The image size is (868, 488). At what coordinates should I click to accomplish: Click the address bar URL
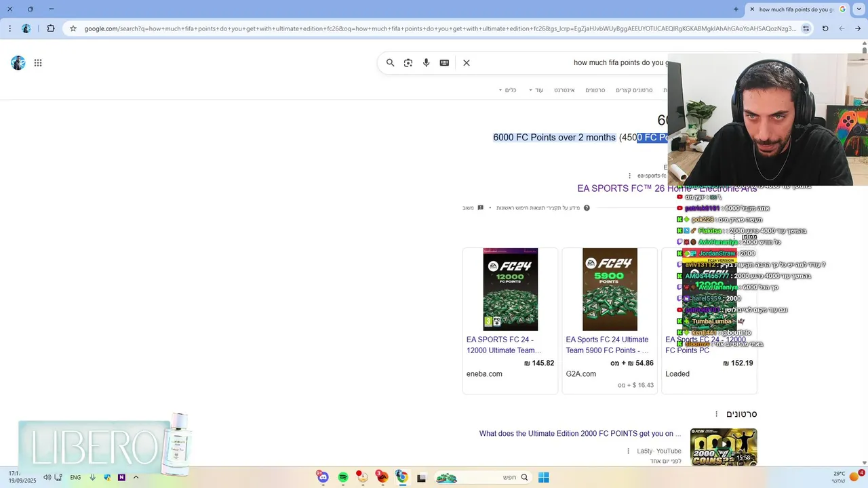pyautogui.click(x=439, y=28)
